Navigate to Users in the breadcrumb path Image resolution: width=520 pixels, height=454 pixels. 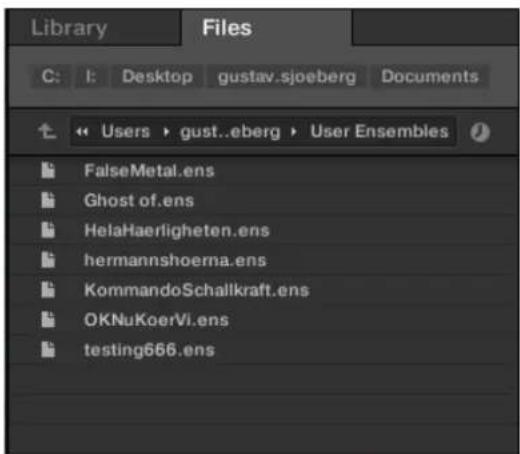(126, 131)
